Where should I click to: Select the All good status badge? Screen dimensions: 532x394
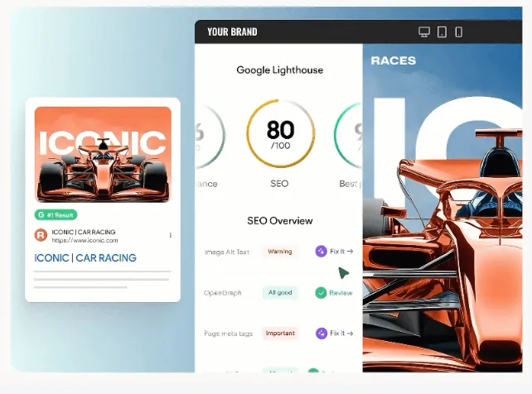280,292
